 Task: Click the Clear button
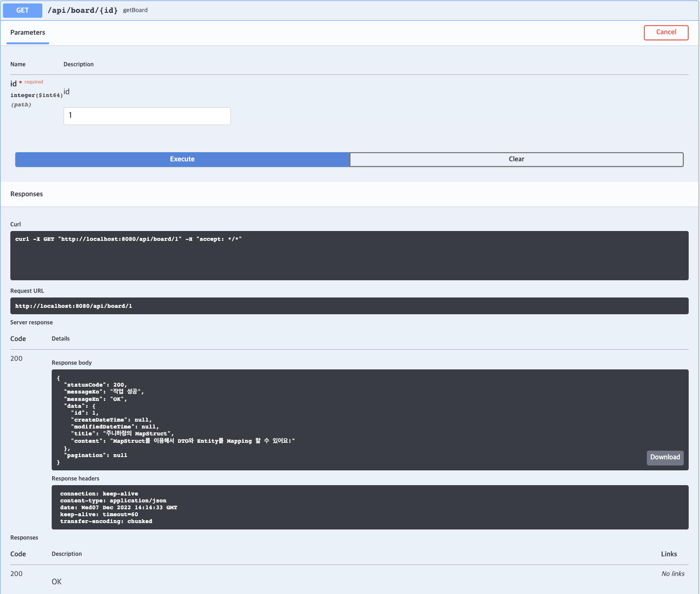coord(516,160)
